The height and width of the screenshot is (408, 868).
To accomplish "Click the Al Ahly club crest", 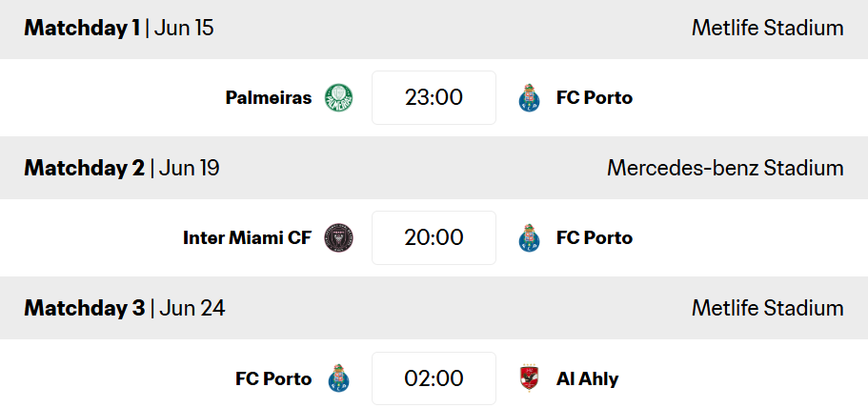I will [529, 378].
